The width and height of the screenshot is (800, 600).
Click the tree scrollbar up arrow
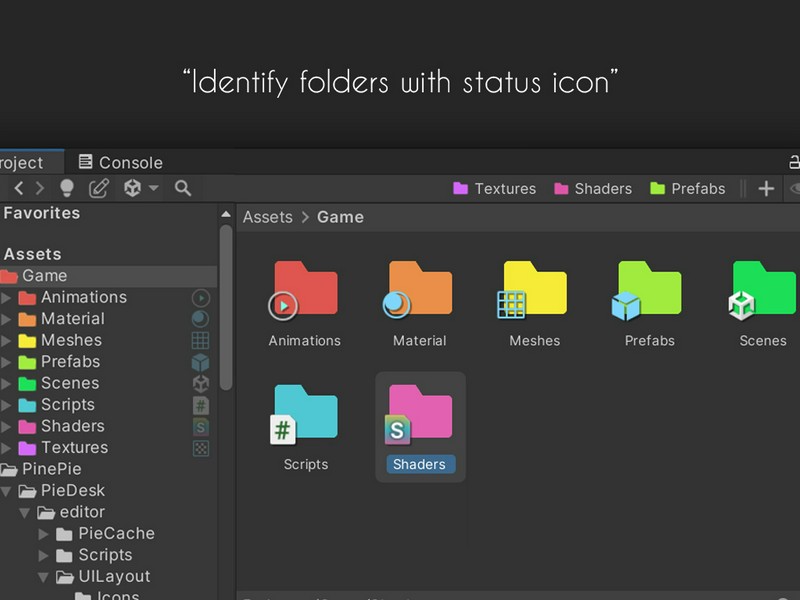click(x=226, y=214)
